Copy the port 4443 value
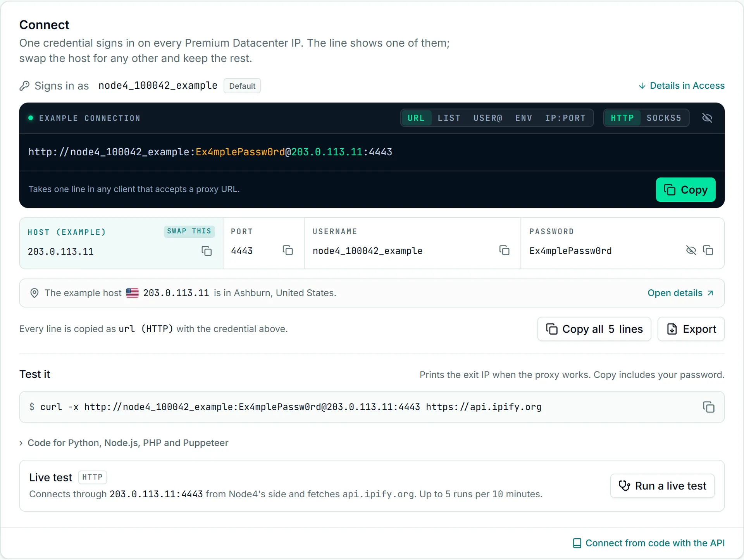Viewport: 744px width, 560px height. click(x=288, y=250)
